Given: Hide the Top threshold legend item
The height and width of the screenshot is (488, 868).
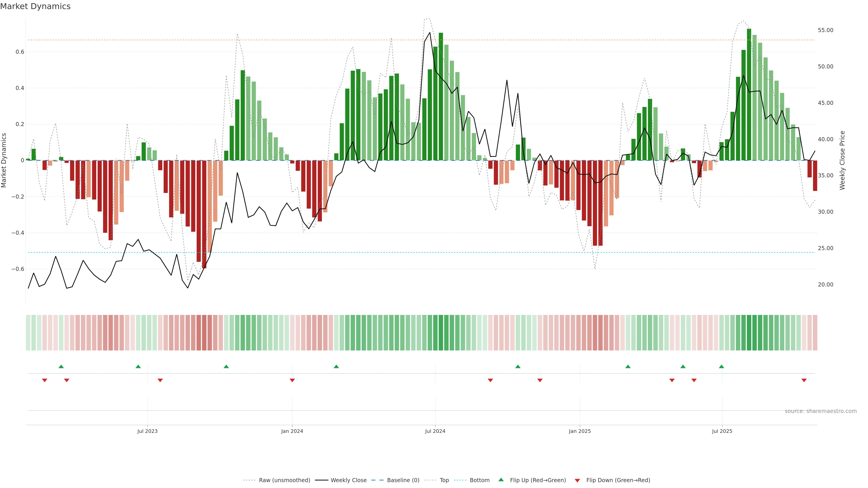Looking at the screenshot, I should [x=444, y=480].
